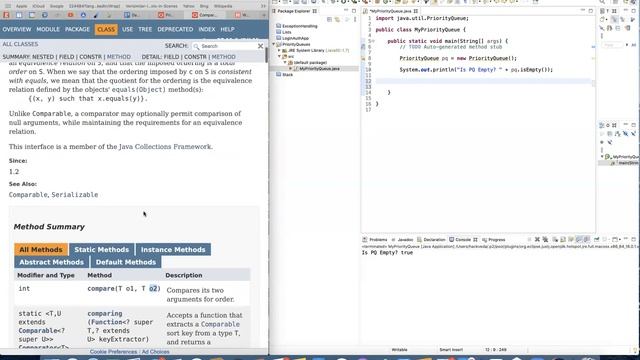This screenshot has width=640, height=360.
Task: Open Cookie Preferences link at page bottom
Action: click(x=113, y=352)
